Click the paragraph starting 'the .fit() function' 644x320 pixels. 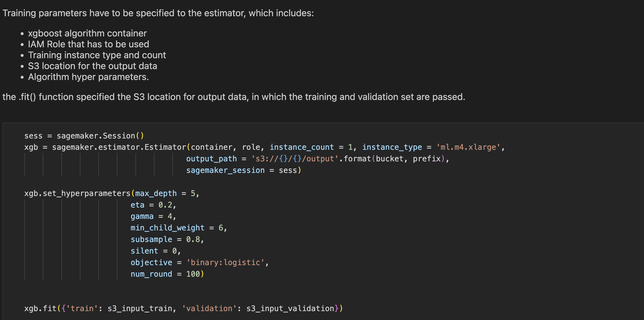[x=233, y=97]
